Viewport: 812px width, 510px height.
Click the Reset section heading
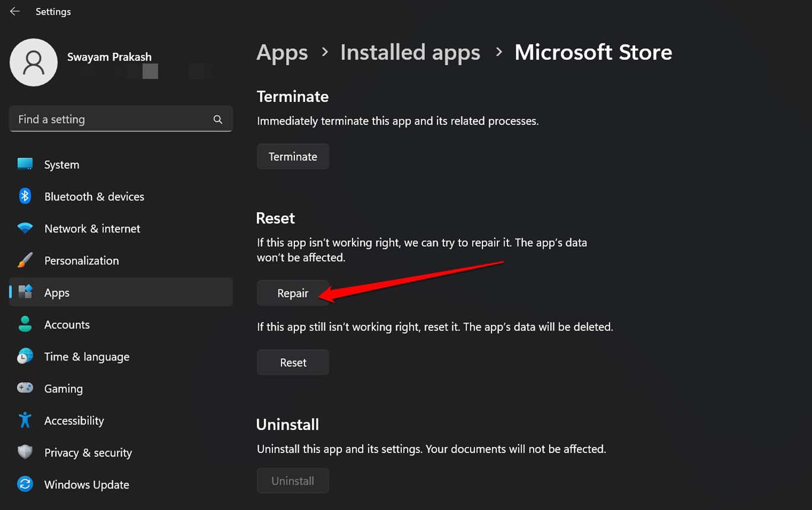click(x=275, y=218)
